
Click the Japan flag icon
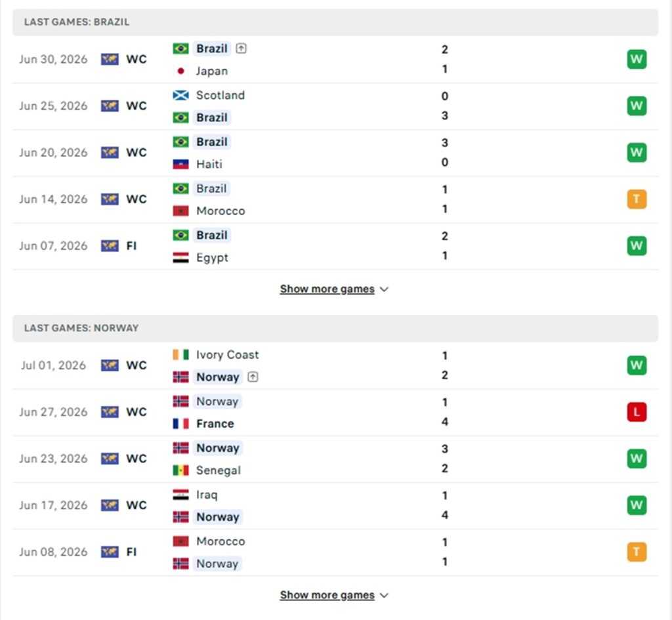[x=180, y=71]
